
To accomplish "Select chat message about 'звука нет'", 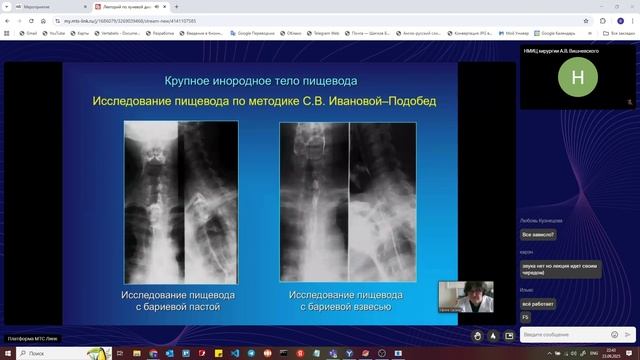I will (560, 269).
